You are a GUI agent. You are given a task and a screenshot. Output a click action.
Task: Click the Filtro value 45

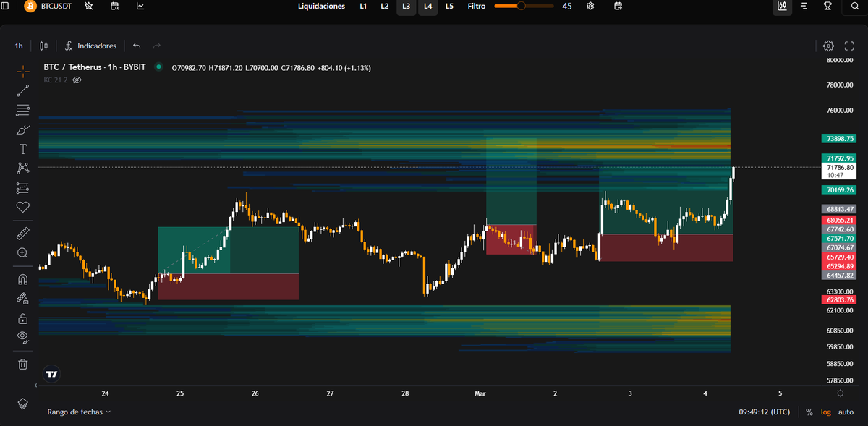(567, 7)
